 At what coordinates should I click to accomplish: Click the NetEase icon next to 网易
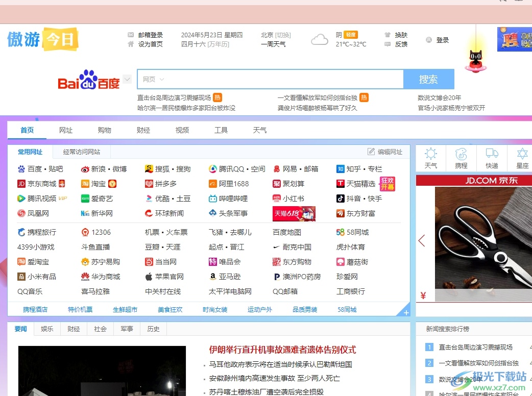(277, 169)
